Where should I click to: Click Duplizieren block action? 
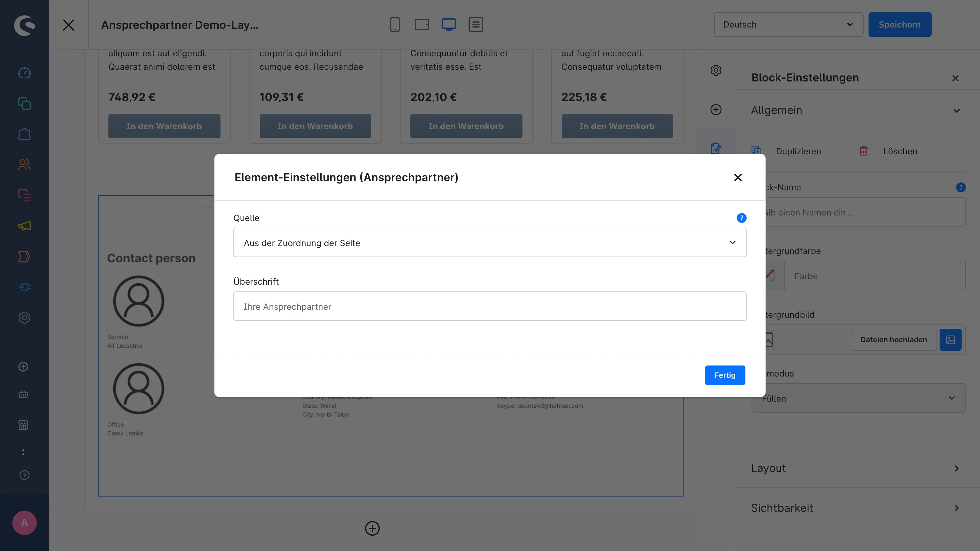click(786, 151)
